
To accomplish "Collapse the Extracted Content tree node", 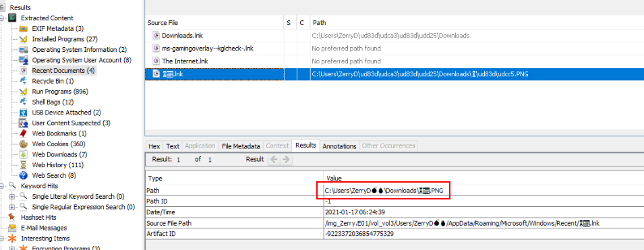I will (x=2, y=18).
